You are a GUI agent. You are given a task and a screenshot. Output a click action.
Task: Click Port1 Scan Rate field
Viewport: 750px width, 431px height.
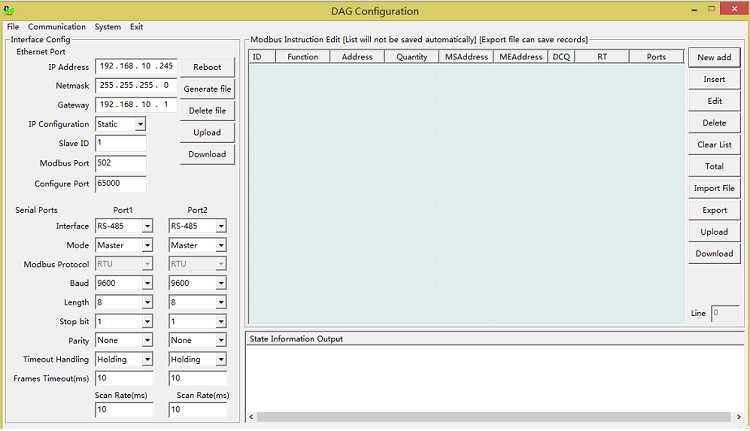pos(124,409)
